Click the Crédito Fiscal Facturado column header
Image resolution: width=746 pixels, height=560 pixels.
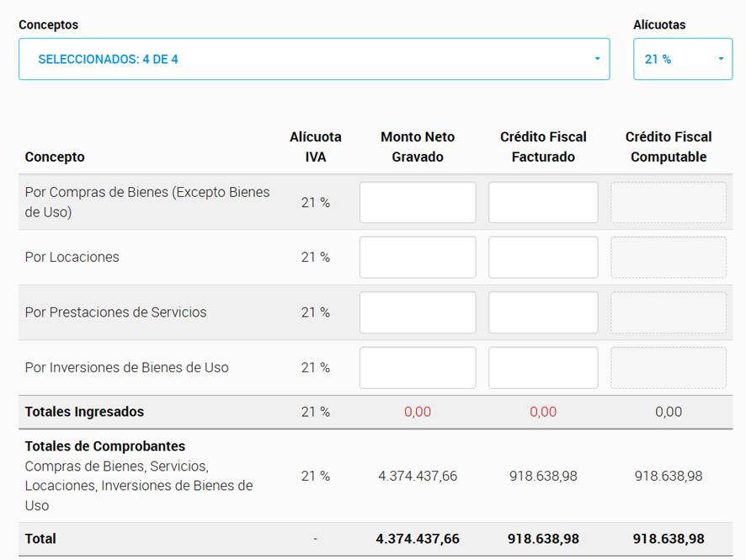coord(543,147)
